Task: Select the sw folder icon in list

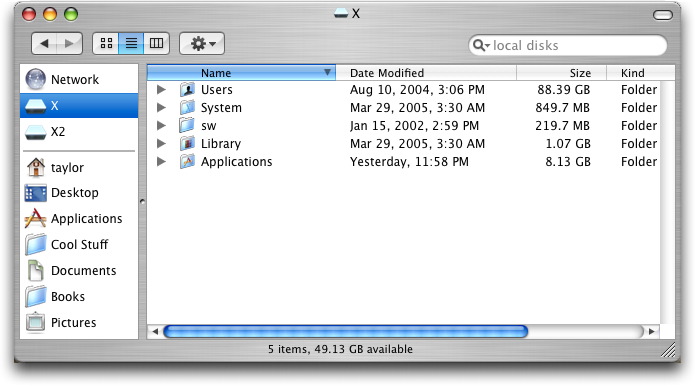Action: coord(187,125)
